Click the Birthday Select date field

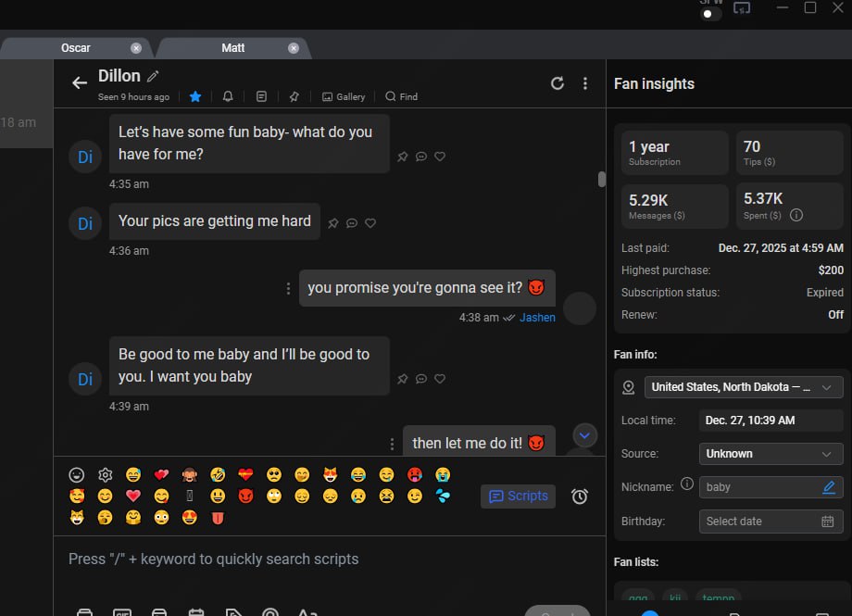771,521
